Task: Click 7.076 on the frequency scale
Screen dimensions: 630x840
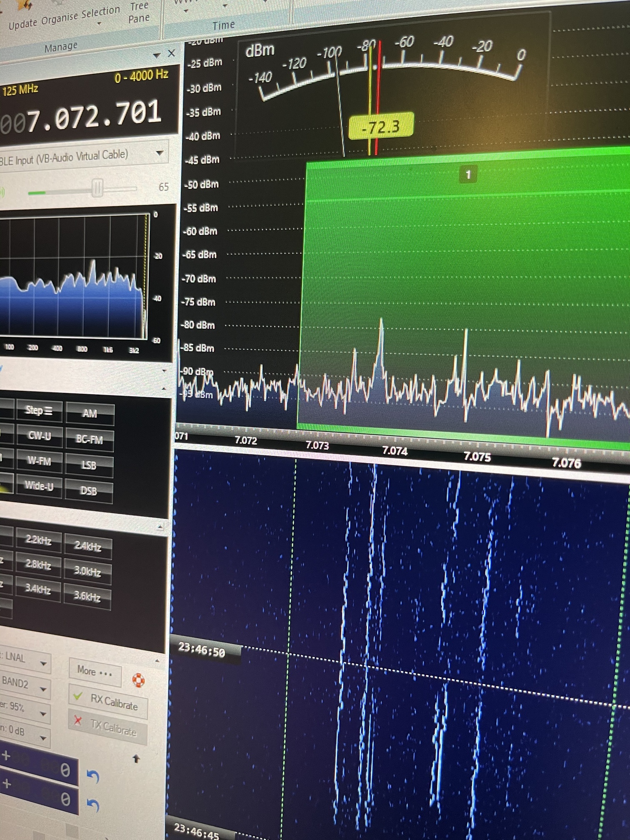Action: click(566, 462)
